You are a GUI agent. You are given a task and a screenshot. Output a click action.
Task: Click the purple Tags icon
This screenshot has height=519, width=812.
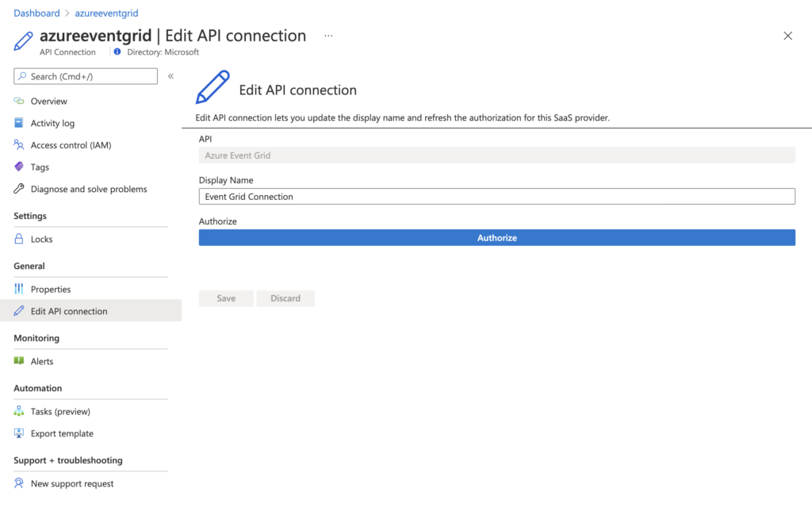(x=19, y=167)
